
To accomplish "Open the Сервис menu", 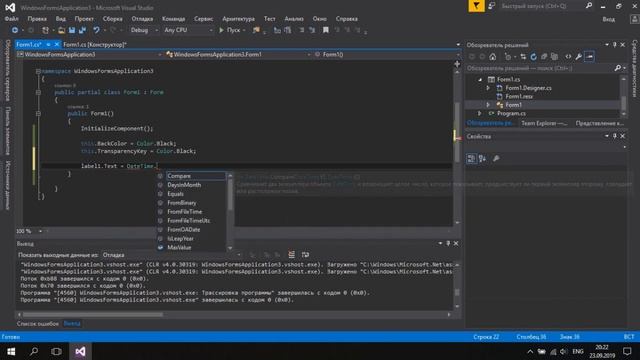I will 204,19.
